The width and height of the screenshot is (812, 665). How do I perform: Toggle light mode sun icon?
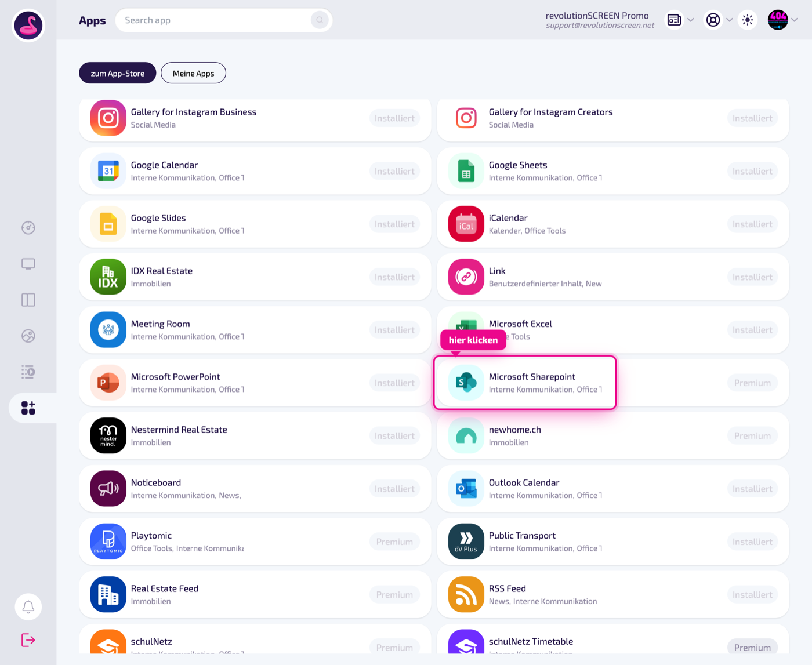pos(748,20)
